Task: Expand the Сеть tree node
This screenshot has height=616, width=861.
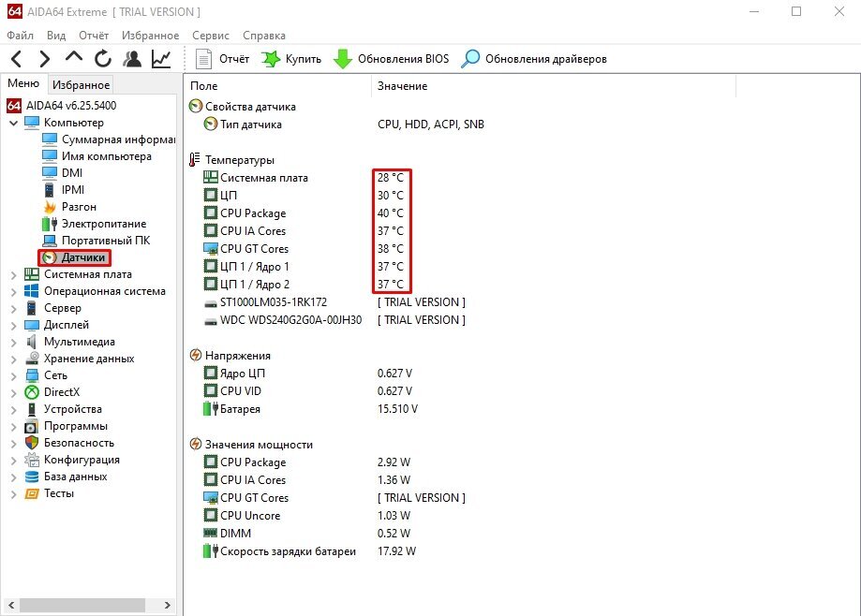Action: point(14,376)
